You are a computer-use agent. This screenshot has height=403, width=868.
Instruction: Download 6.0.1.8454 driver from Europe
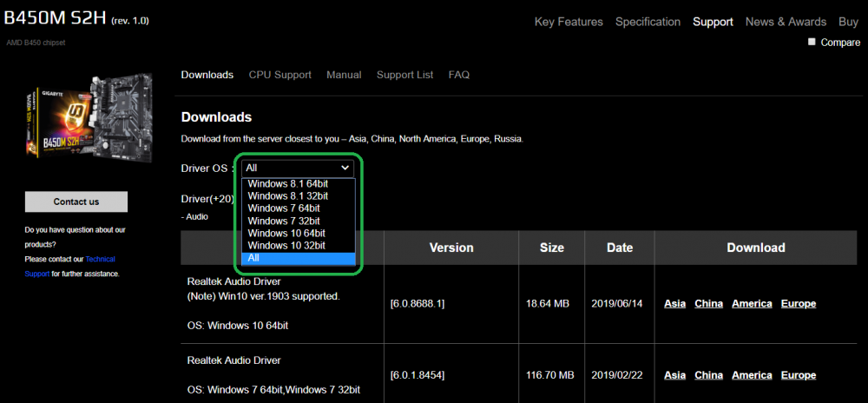[x=799, y=375]
